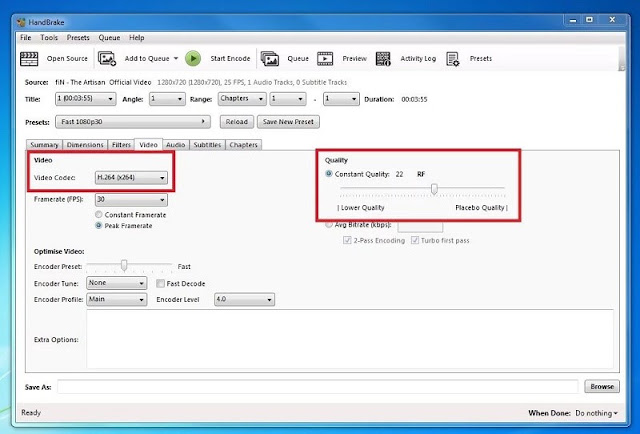Click the Save New Preset button
The width and height of the screenshot is (640, 434).
coord(288,122)
